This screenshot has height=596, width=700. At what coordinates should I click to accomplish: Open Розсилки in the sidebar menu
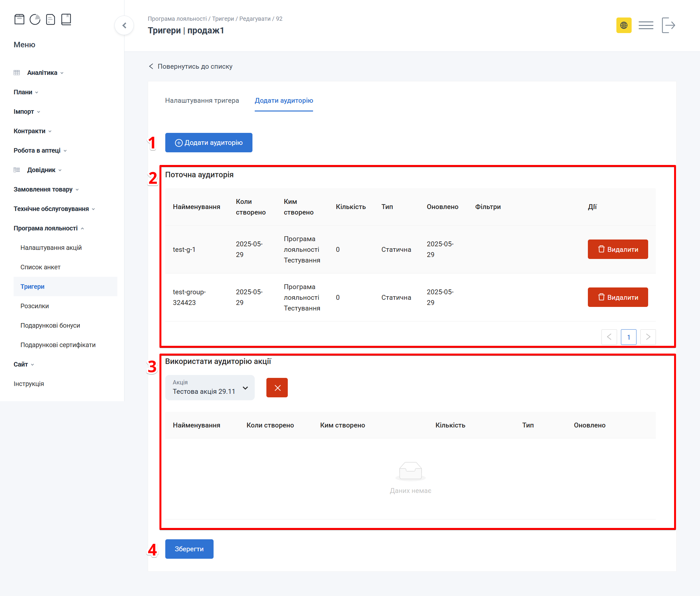point(34,306)
